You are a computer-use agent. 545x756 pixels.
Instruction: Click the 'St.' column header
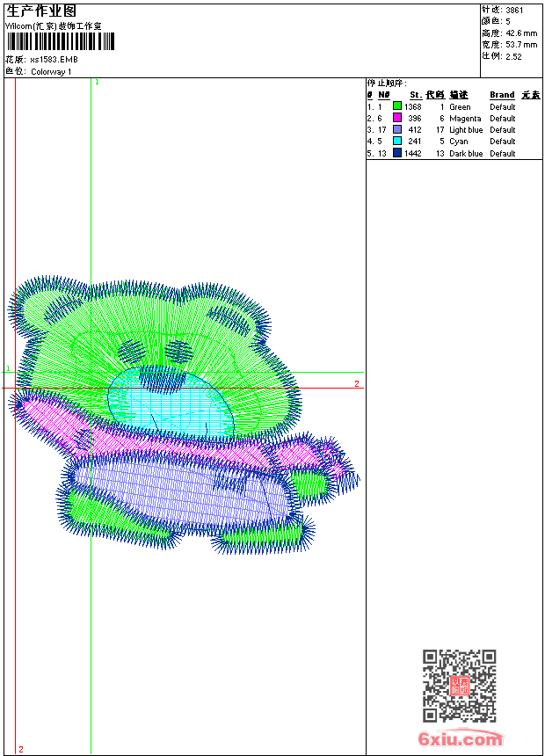(x=416, y=95)
